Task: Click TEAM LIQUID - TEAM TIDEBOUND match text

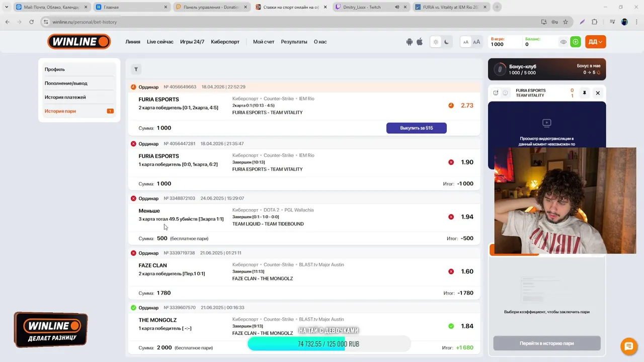Action: (268, 224)
